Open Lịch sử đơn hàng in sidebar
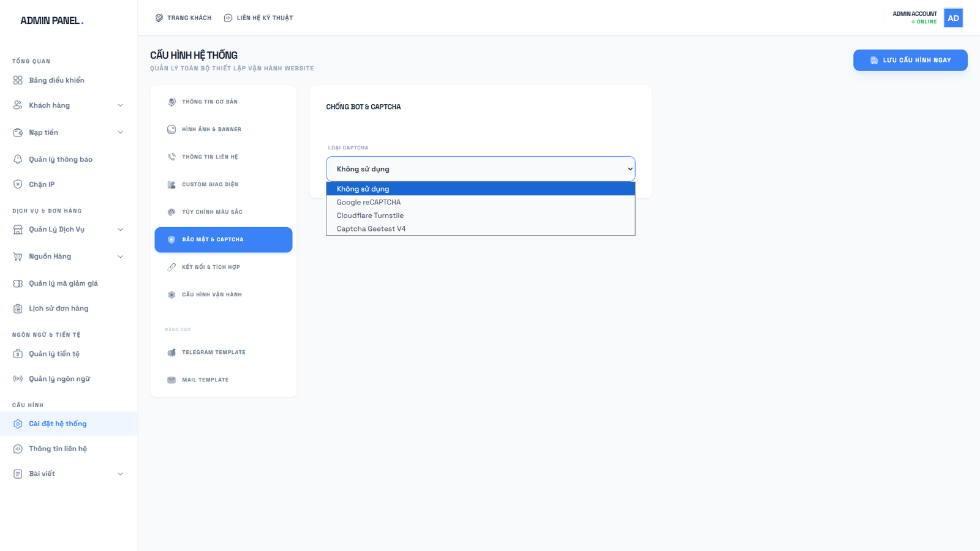 coord(58,309)
